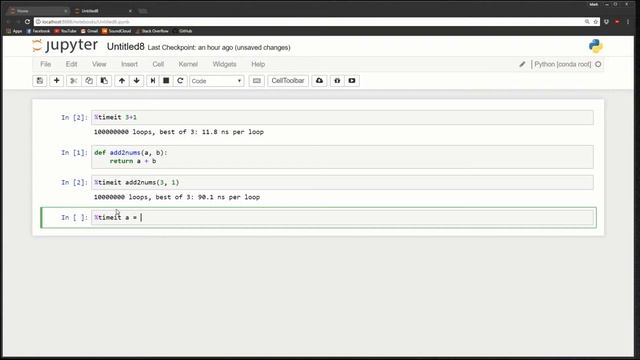Click the Python logo at top right
Screen dimensions: 640x360
tap(596, 46)
